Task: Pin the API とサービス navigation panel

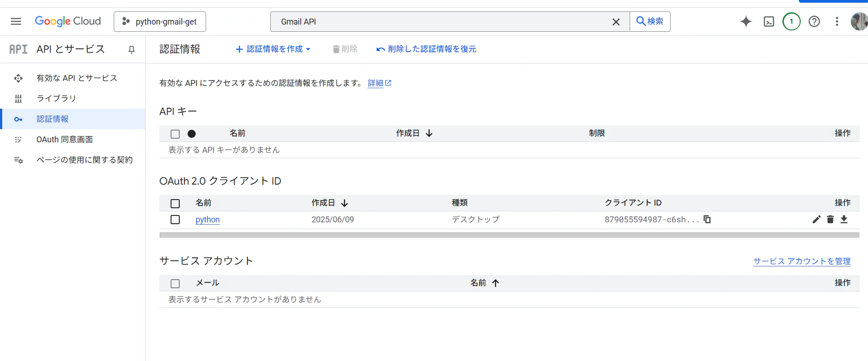Action: [131, 50]
